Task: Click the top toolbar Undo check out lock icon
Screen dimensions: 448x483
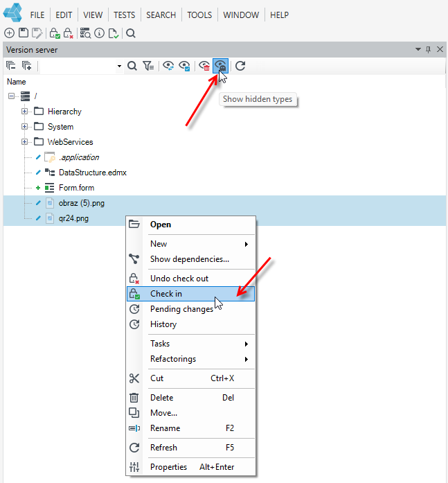Action: point(68,33)
